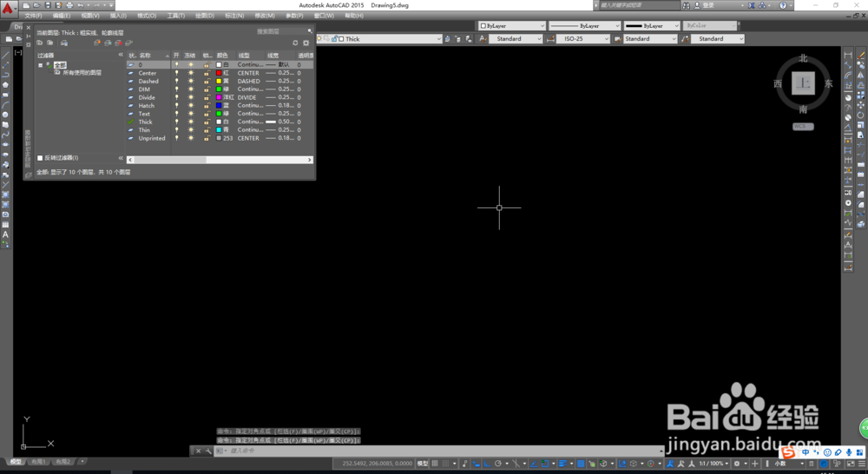Image resolution: width=868 pixels, height=474 pixels.
Task: Click the Plot (print) icon in quick access toolbar
Action: click(69, 5)
